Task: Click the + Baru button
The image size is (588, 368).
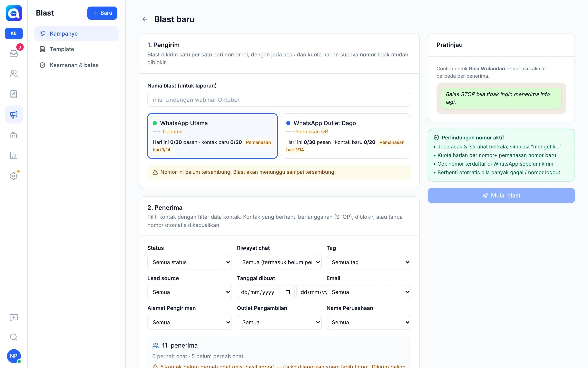Action: click(x=102, y=13)
